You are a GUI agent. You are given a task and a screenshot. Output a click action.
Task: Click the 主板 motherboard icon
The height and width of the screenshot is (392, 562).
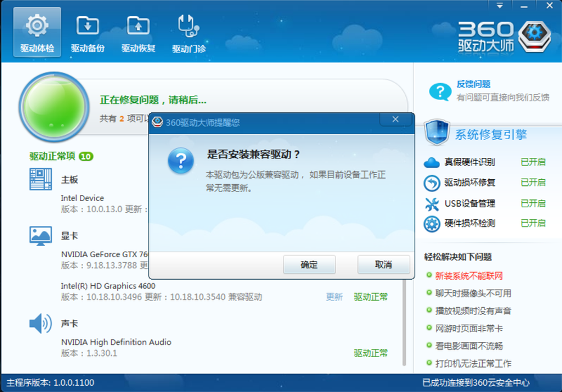point(40,179)
